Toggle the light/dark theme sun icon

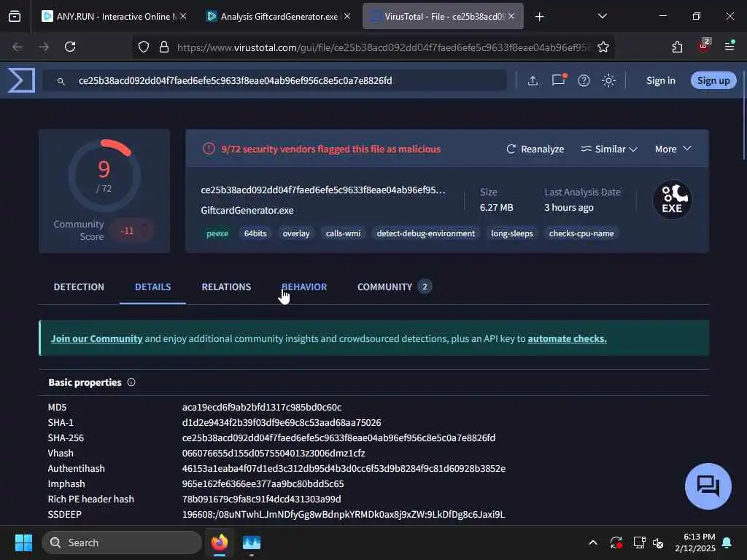click(x=608, y=80)
